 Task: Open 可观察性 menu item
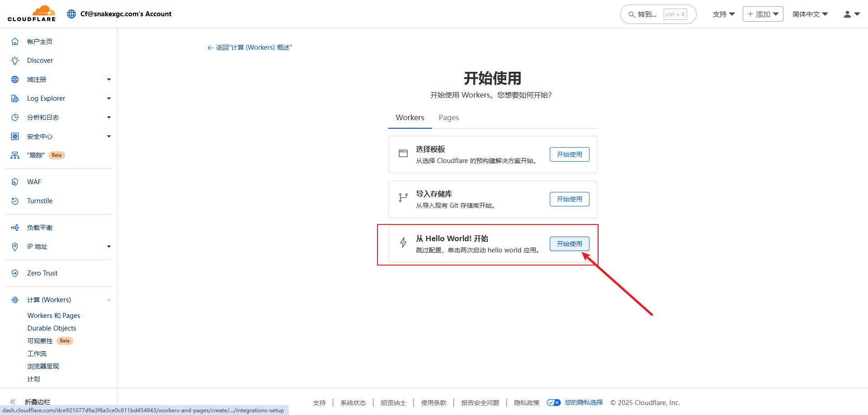pos(40,341)
